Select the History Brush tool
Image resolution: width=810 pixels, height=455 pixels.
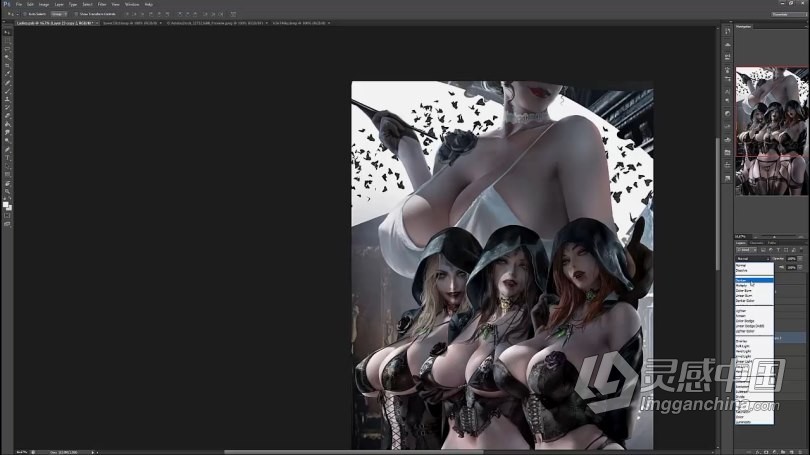tap(7, 107)
